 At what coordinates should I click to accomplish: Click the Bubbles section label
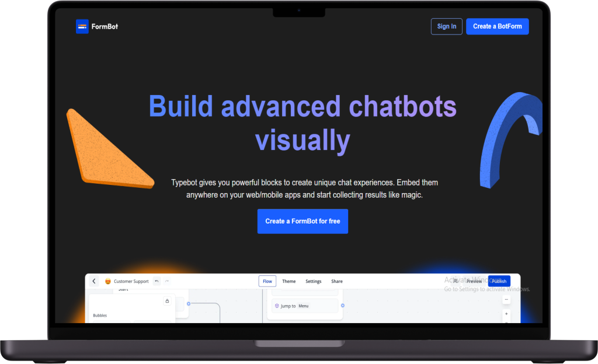100,315
